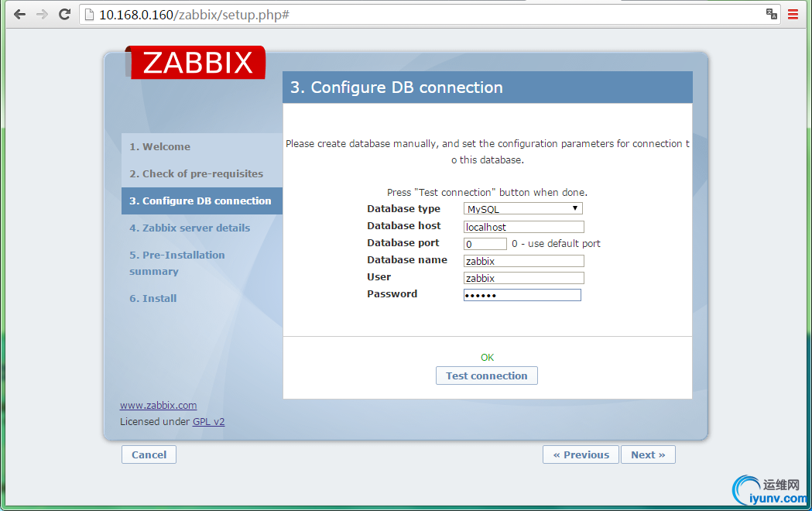Click the page document icon beside the URL
This screenshot has width=812, height=511.
pos(89,15)
